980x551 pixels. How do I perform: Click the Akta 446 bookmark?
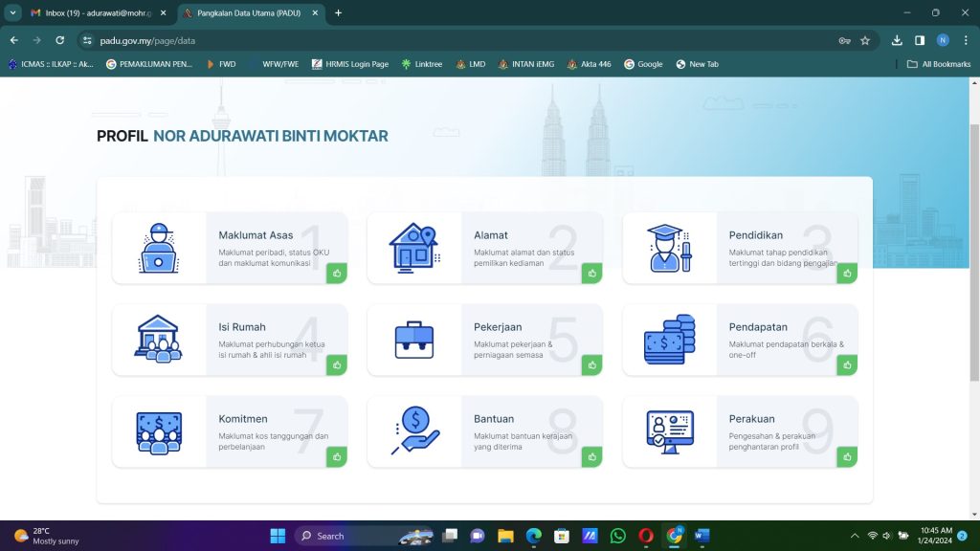(x=590, y=64)
